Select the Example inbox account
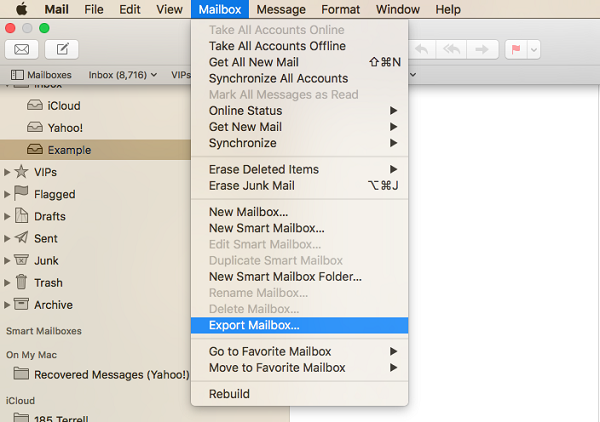This screenshot has width=600, height=422. tap(68, 150)
